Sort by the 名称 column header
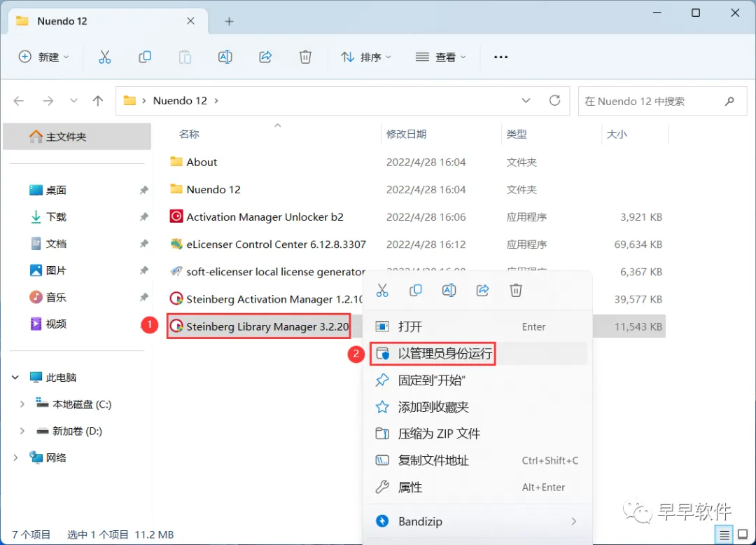756x545 pixels. tap(189, 134)
